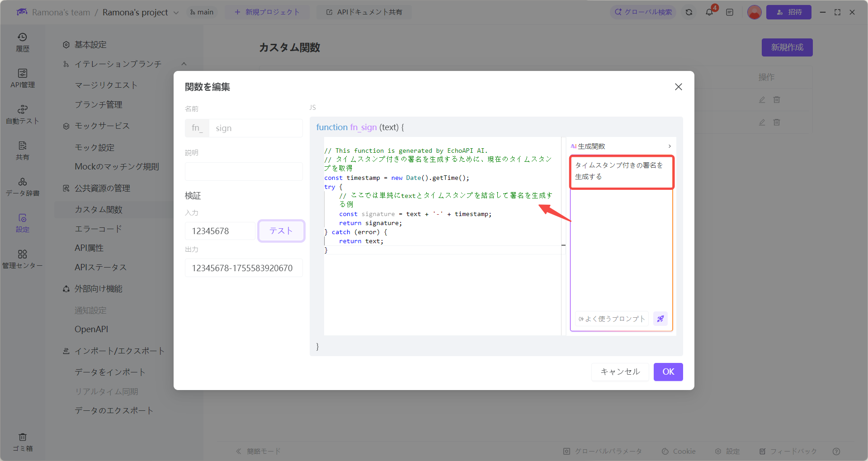Screen dimensions: 868x461
Task: Click the 出力 result field
Action: pyautogui.click(x=244, y=268)
